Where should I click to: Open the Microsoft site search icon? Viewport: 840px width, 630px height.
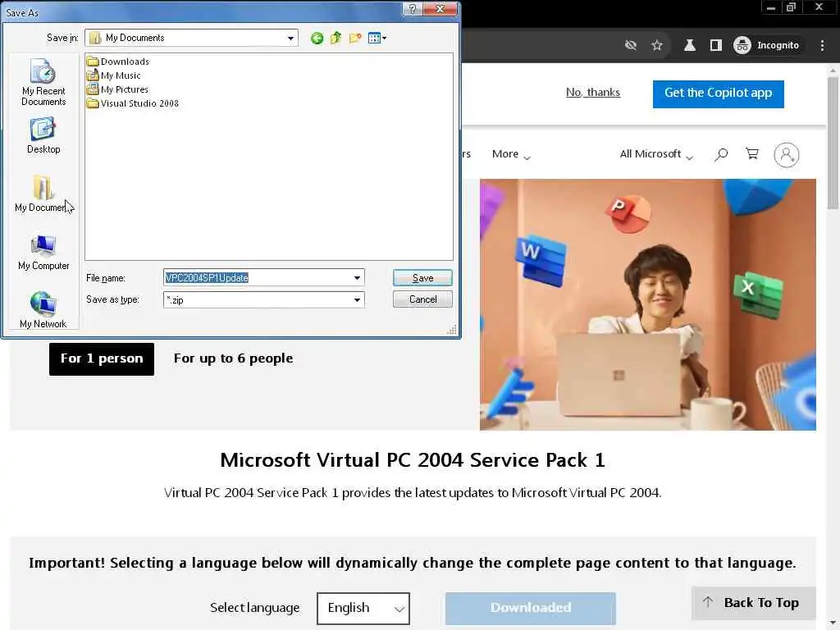(721, 155)
